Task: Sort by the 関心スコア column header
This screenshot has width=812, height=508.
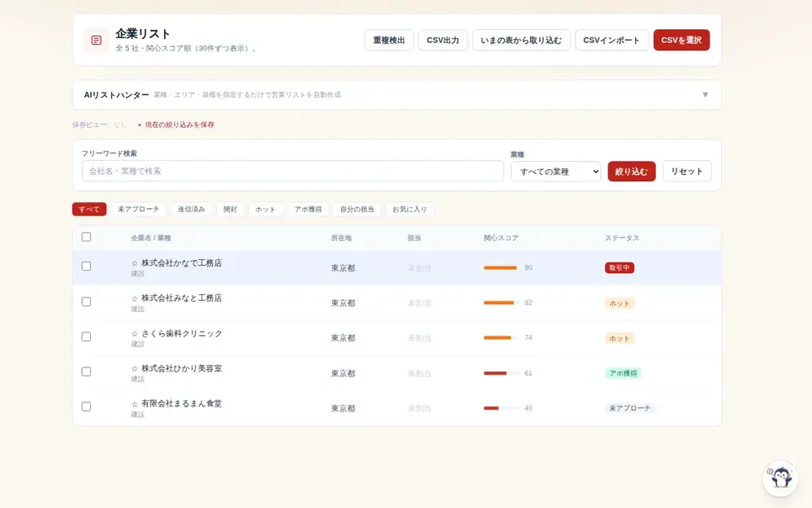Action: (501, 238)
